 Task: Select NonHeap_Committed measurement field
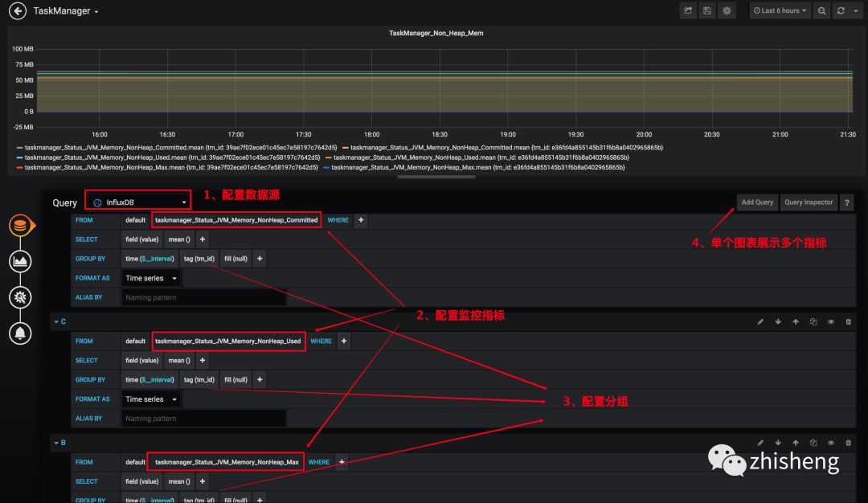pyautogui.click(x=236, y=220)
